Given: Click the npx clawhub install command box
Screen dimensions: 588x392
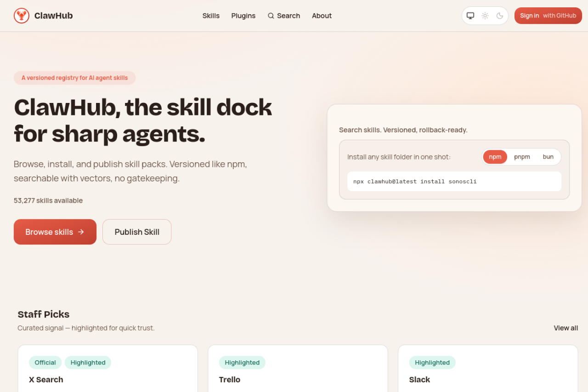Looking at the screenshot, I should pyautogui.click(x=454, y=182).
